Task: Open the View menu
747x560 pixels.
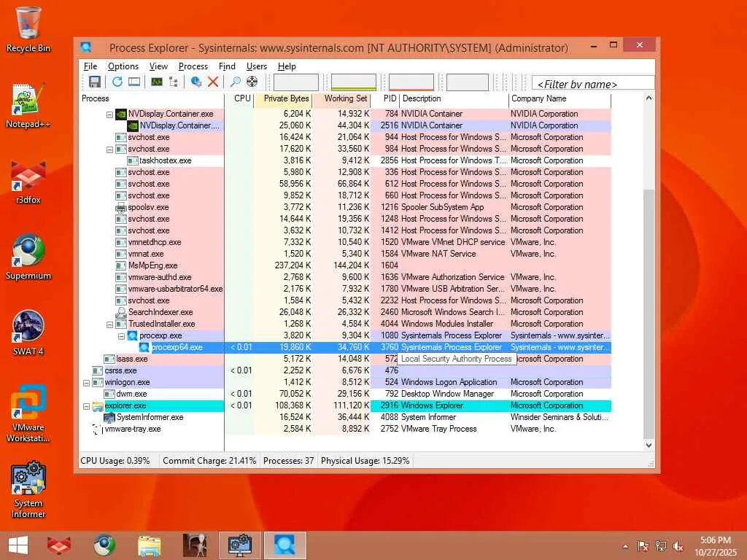Action: coord(158,66)
